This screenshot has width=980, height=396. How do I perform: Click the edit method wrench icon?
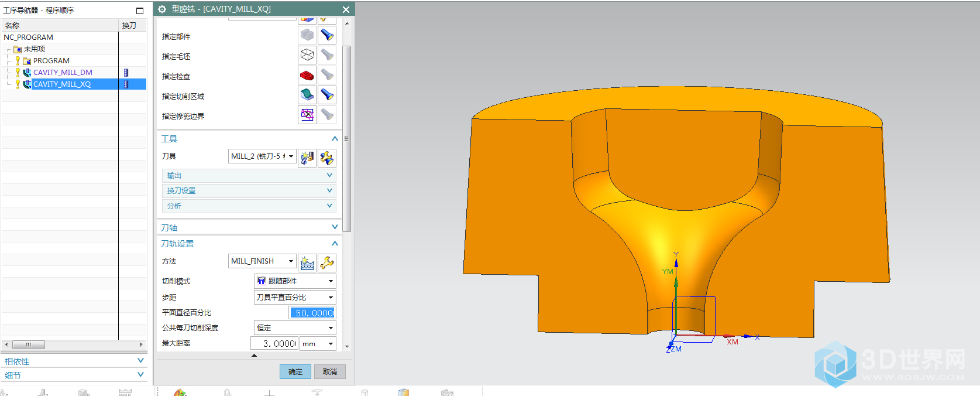click(327, 262)
